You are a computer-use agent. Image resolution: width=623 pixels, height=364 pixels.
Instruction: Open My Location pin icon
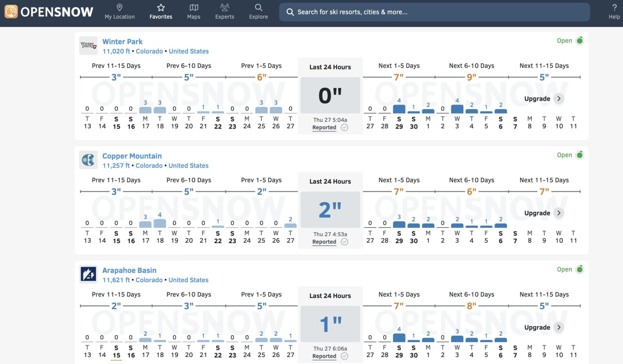coord(120,7)
